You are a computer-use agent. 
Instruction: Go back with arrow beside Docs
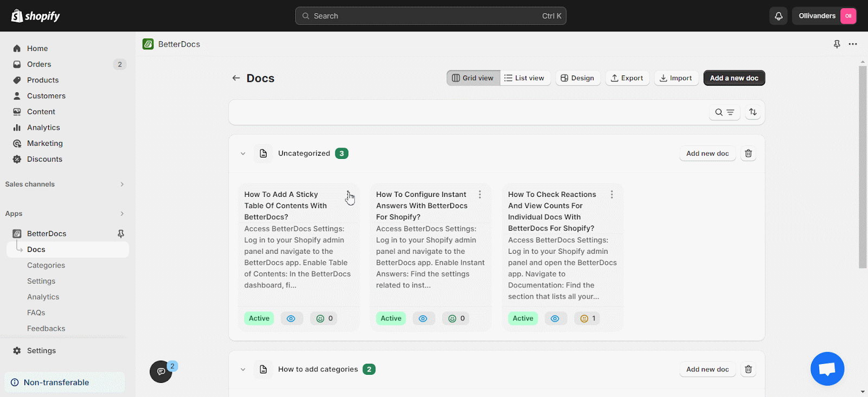click(236, 78)
